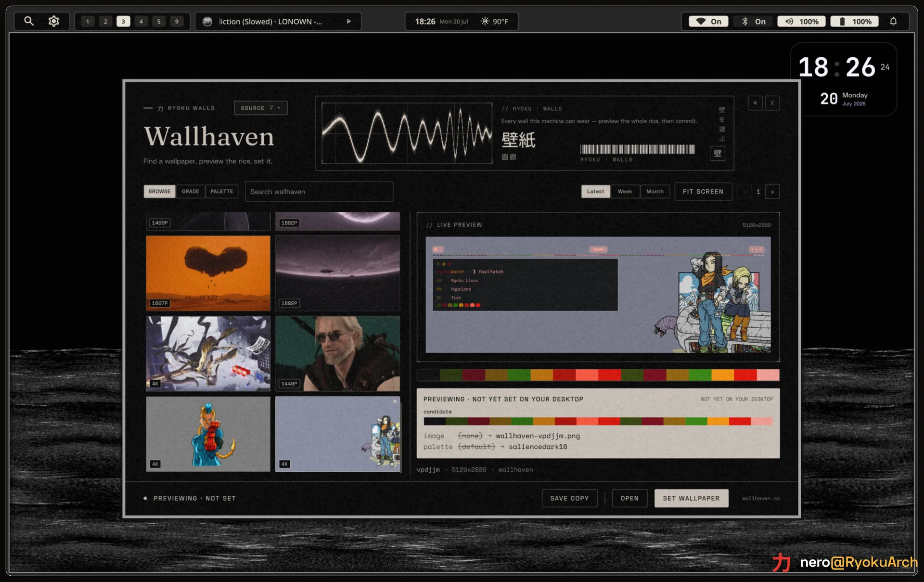This screenshot has width=924, height=582.
Task: Sort wallpapers by Latest
Action: point(596,192)
